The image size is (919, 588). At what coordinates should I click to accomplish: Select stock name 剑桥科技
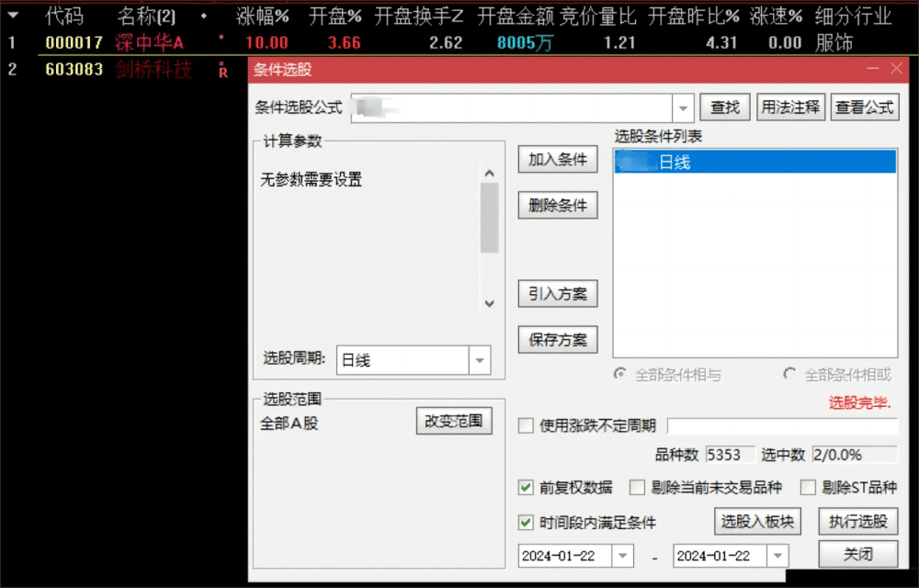tap(153, 70)
